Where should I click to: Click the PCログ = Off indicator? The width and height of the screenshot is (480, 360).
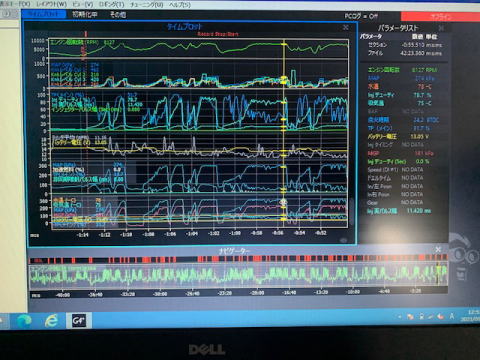361,16
